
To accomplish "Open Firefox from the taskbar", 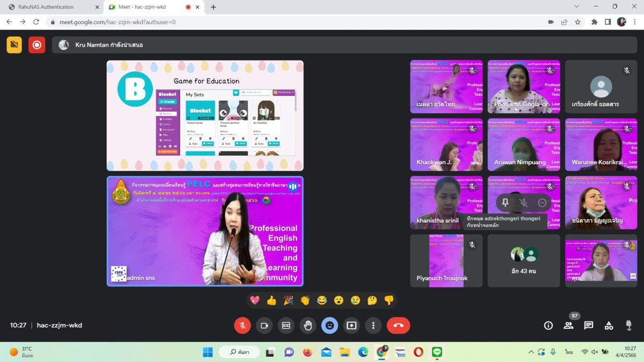I will (308, 352).
